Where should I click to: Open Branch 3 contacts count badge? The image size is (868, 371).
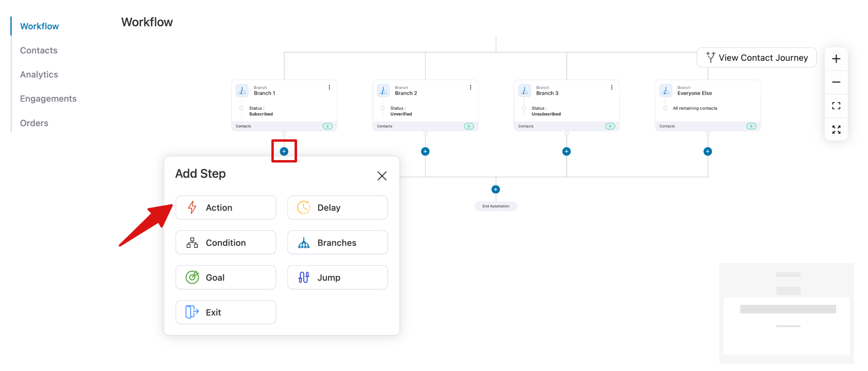(x=610, y=126)
